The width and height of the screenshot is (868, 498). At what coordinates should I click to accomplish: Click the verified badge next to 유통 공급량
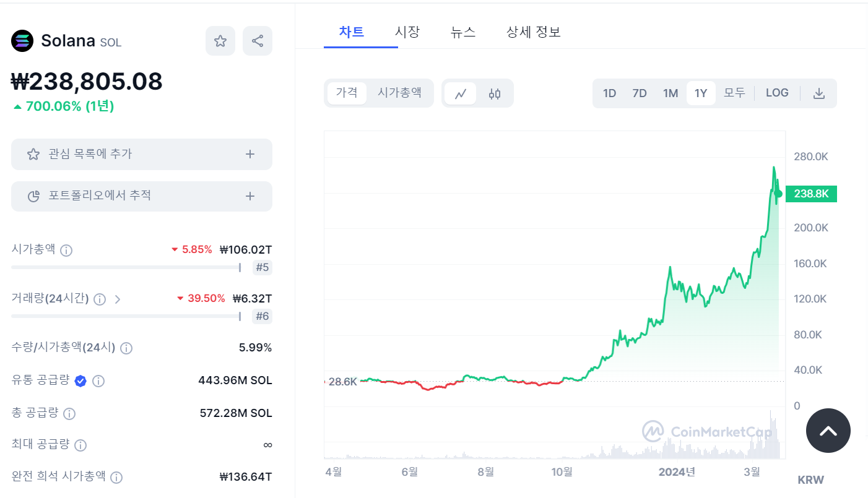pos(80,381)
